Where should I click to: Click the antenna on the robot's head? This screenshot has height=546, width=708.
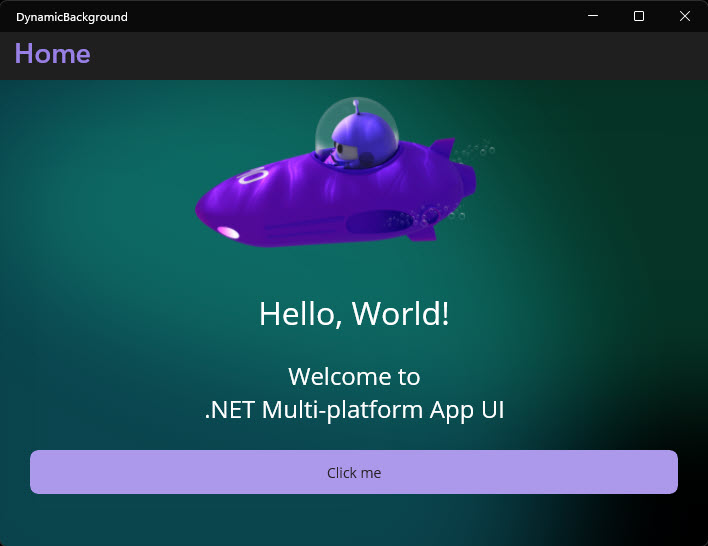pyautogui.click(x=354, y=105)
